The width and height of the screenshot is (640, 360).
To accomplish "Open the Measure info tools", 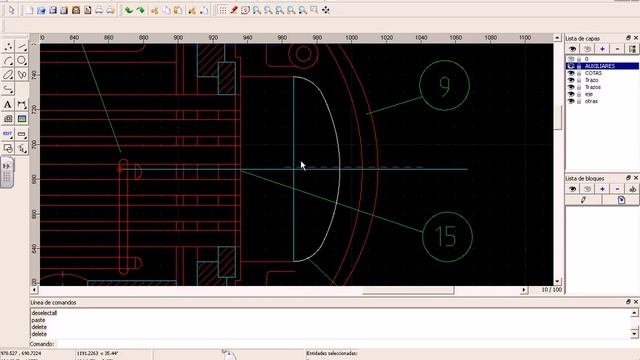I will [22, 134].
